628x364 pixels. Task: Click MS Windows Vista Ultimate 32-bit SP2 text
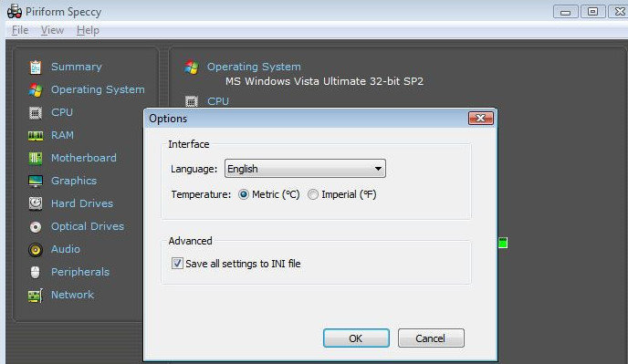pyautogui.click(x=324, y=82)
